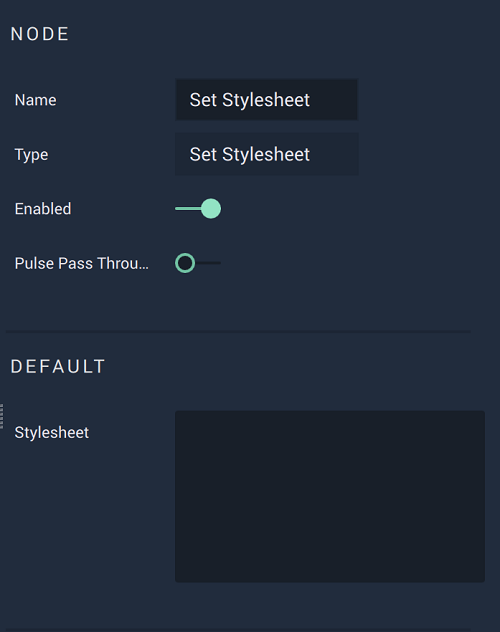The height and width of the screenshot is (632, 500).
Task: Collapse the NODE section header
Action: pyautogui.click(x=40, y=34)
